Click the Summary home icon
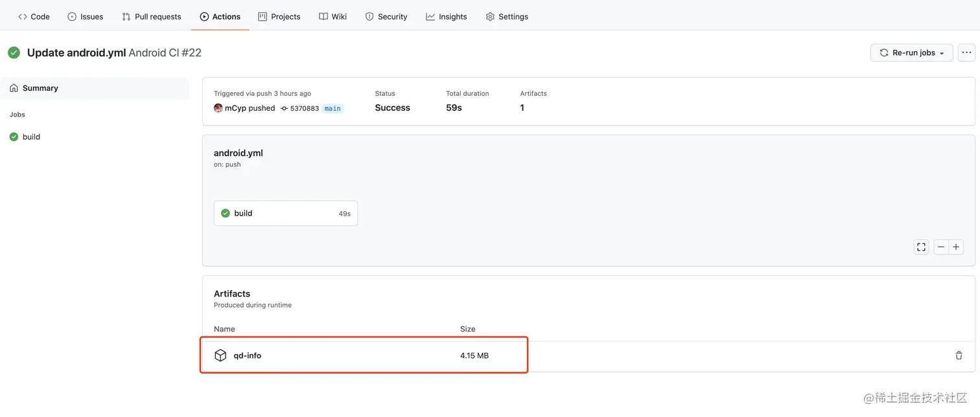This screenshot has height=417, width=980. 14,88
